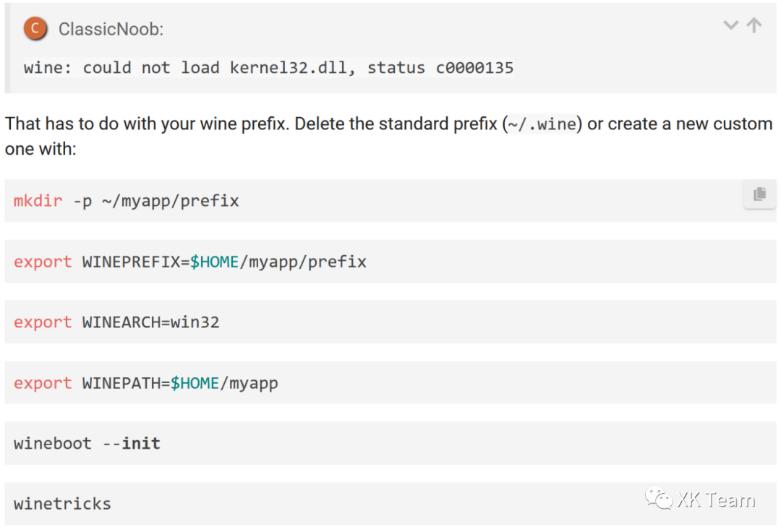Click the mkdir command keyword
The image size is (781, 532).
tap(38, 201)
